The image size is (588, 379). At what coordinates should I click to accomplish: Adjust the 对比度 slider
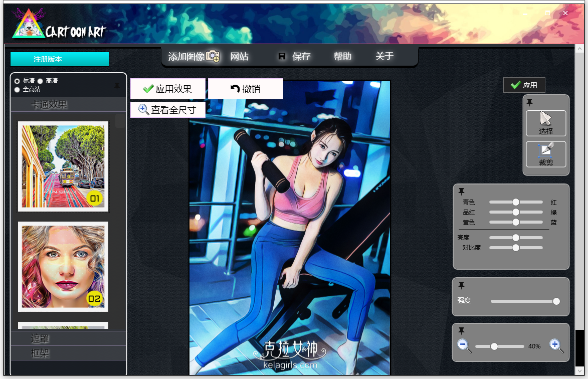click(x=516, y=248)
